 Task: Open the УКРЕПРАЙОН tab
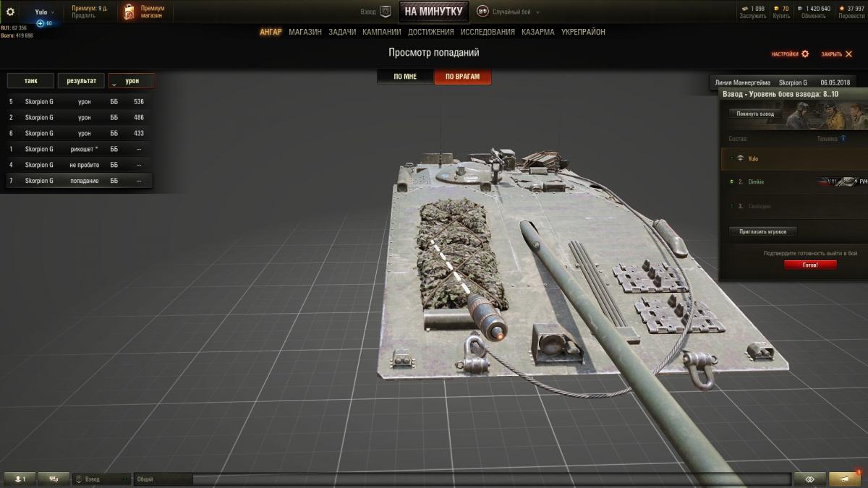(583, 32)
